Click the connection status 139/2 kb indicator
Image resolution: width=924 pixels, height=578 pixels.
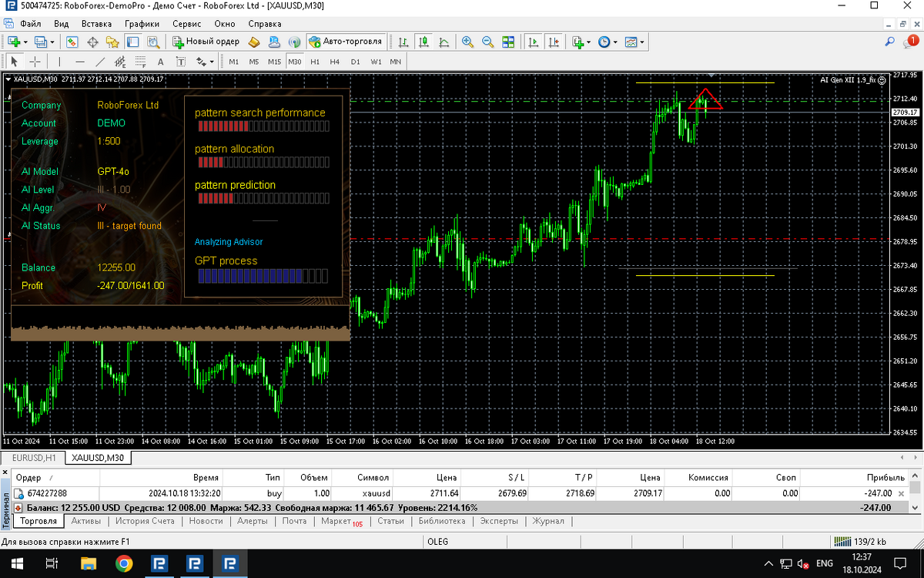click(859, 542)
